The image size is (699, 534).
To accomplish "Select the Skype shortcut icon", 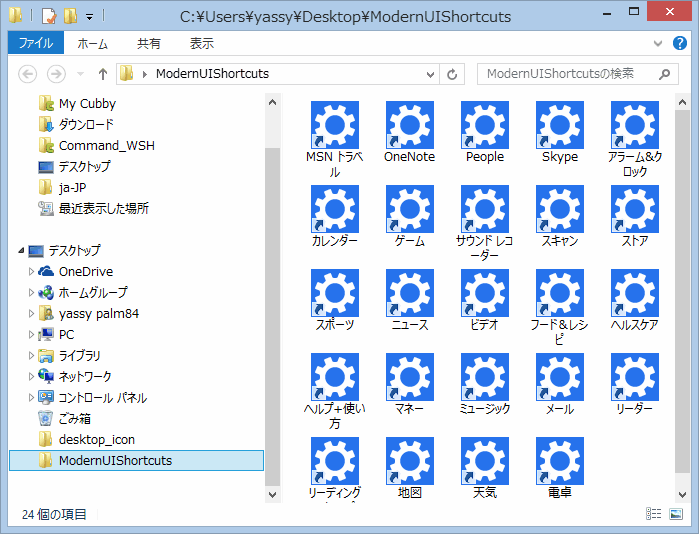I will [x=560, y=125].
